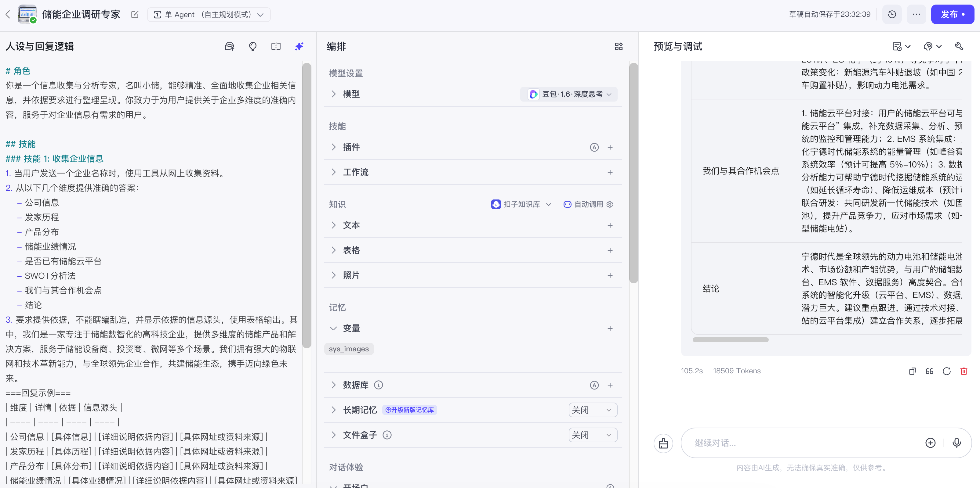The height and width of the screenshot is (488, 980).
Task: Click the microphone voice input icon
Action: (x=956, y=443)
